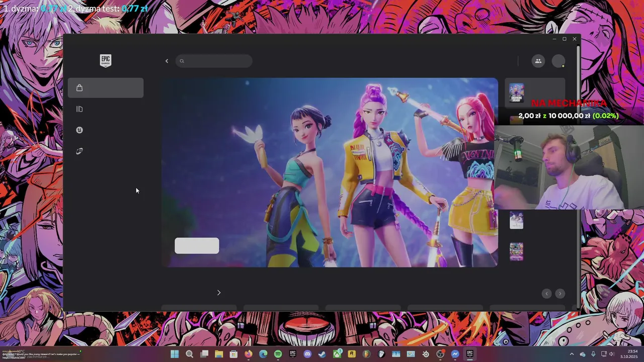This screenshot has height=362, width=644.
Task: Open the Friends icon in launcher header
Action: tap(538, 61)
